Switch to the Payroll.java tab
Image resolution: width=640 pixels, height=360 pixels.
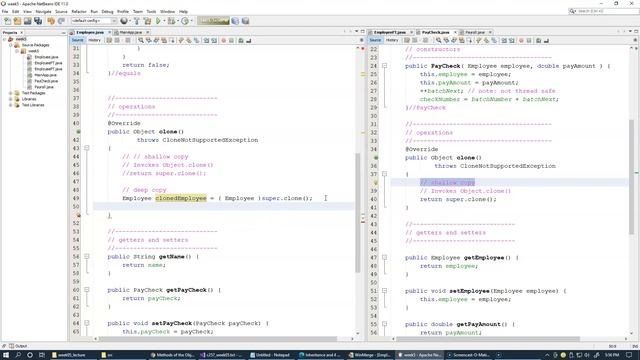pyautogui.click(x=475, y=32)
